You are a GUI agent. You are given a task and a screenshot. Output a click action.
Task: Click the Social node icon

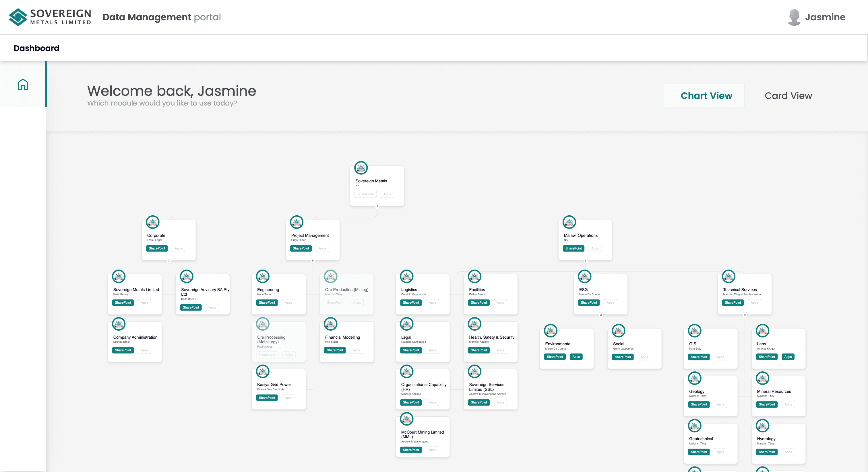click(x=619, y=331)
